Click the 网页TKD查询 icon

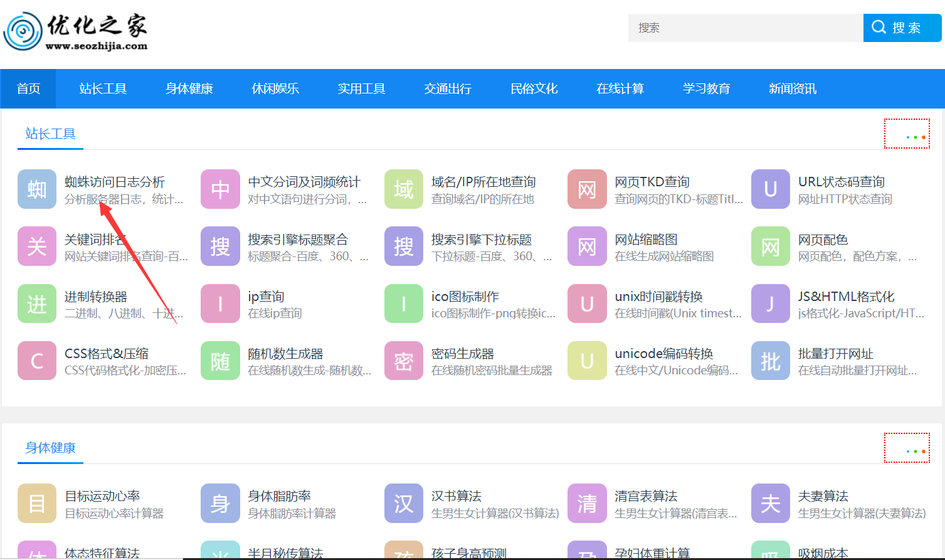point(587,189)
